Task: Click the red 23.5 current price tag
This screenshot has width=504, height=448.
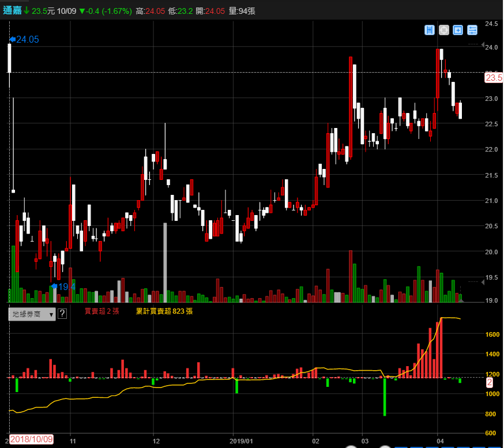Action: tap(494, 78)
